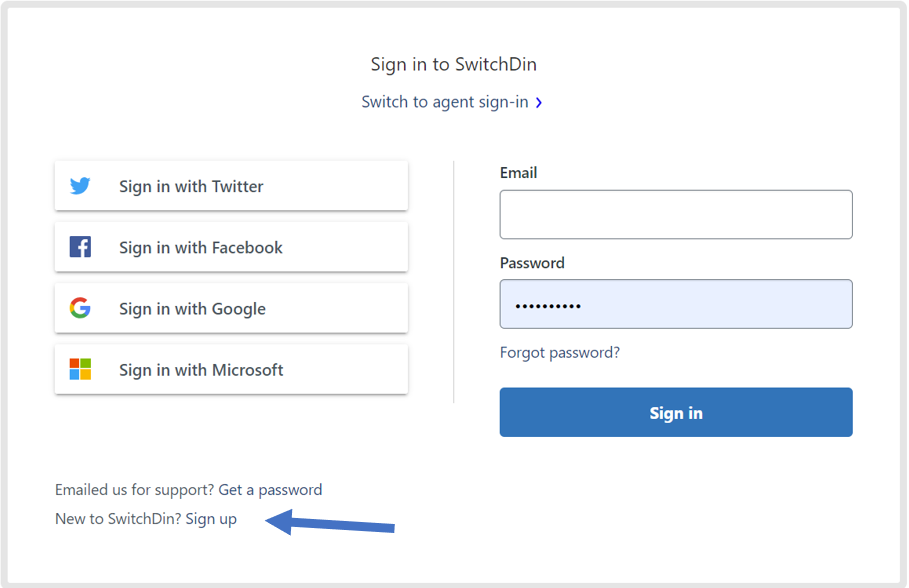Click the Email field label
Viewport: 909px width, 588px height.
click(x=518, y=173)
